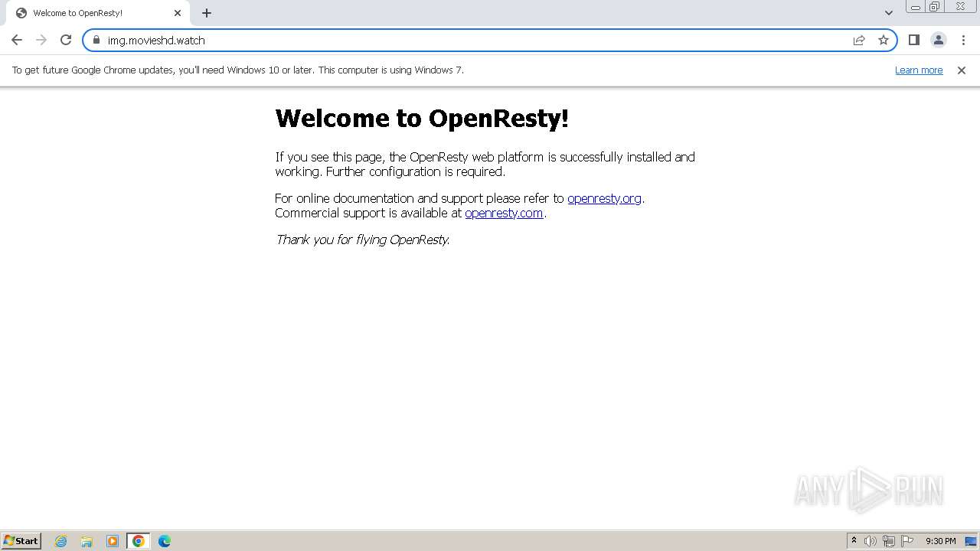Open the network tray icon

point(889,541)
